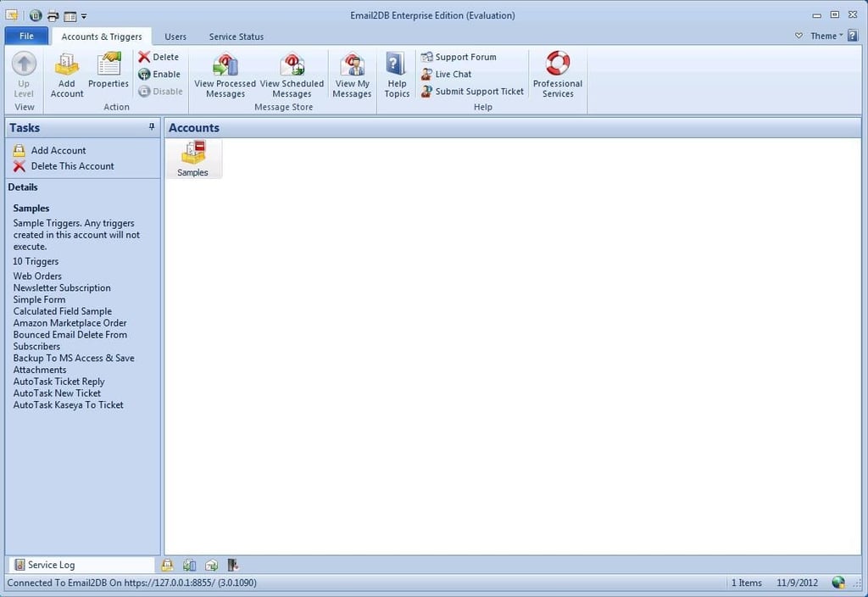Viewport: 868px width, 597px height.
Task: Click Submit Support Ticket
Action: click(472, 92)
